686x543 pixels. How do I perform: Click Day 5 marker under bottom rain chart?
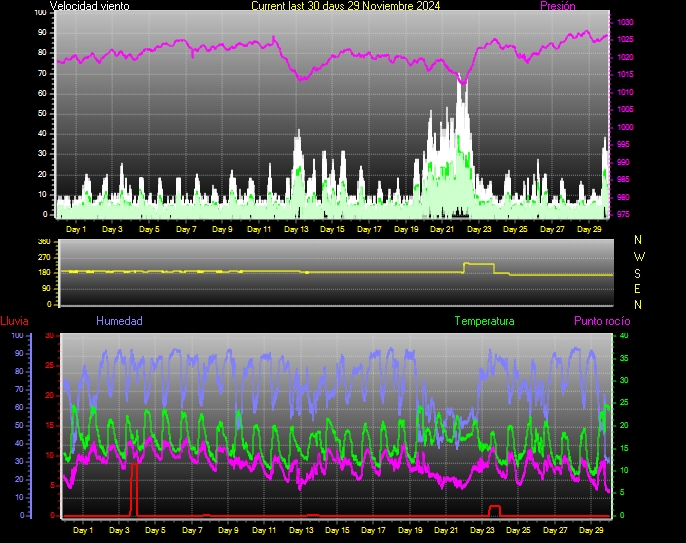[x=155, y=530]
